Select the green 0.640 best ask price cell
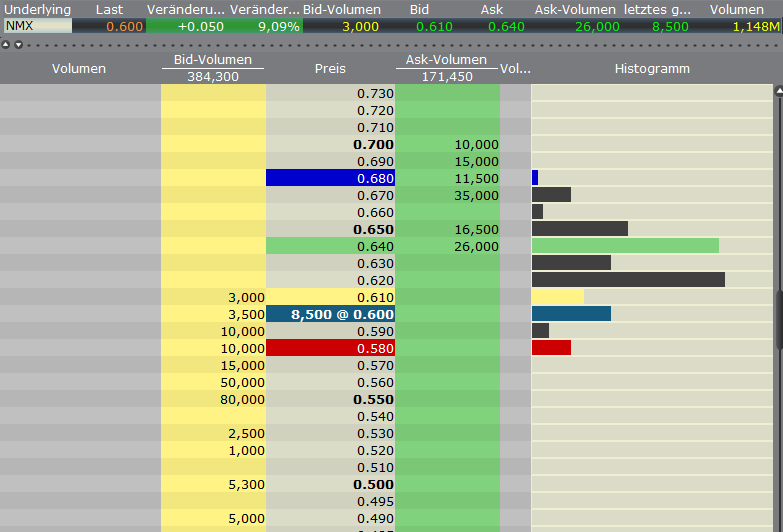Screen dimensions: 783x532 coord(330,246)
